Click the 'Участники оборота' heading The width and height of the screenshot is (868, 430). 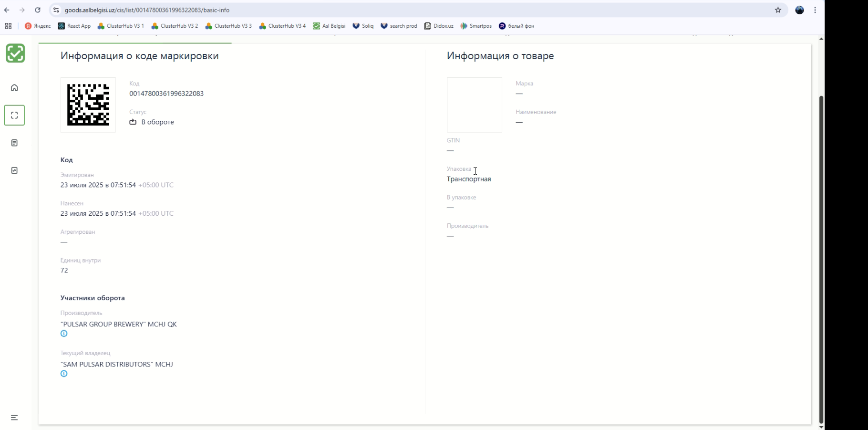click(x=93, y=298)
